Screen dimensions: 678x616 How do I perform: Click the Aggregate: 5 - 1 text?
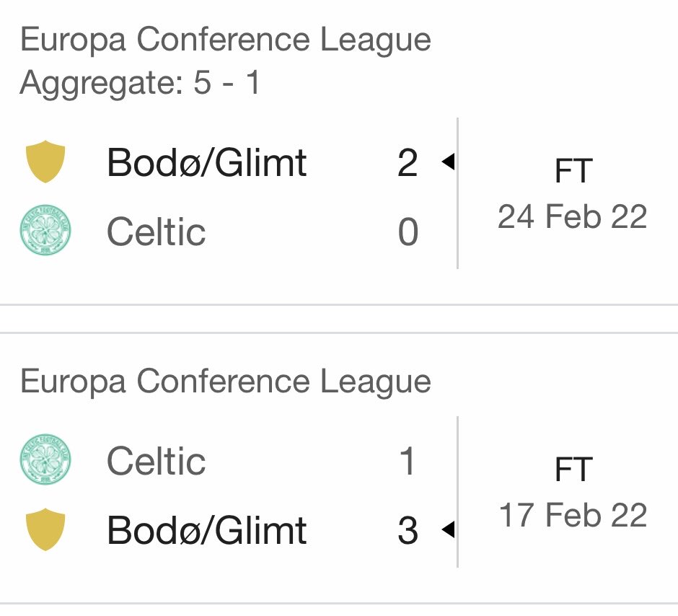click(x=140, y=82)
